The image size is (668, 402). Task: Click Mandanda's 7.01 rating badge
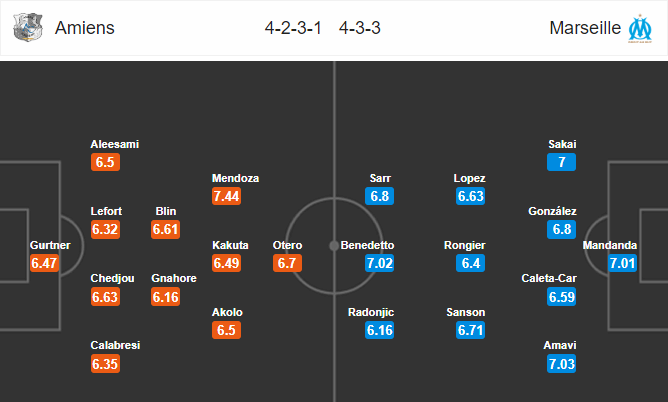tap(622, 263)
